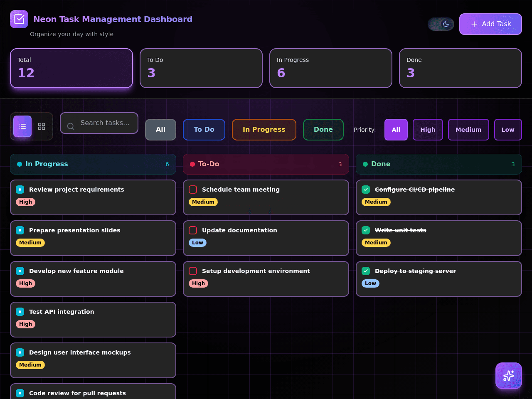Click the In Progress stat card
This screenshot has height=399, width=532.
tap(331, 68)
